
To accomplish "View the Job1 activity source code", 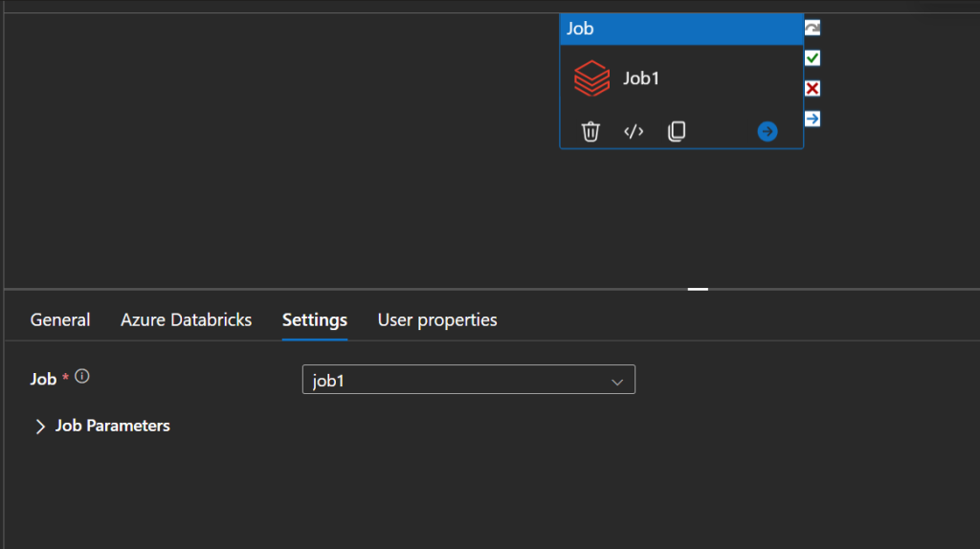I will point(634,132).
